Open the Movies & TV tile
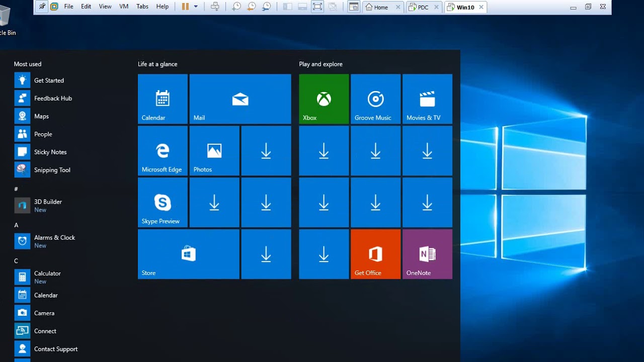The height and width of the screenshot is (362, 644). (x=427, y=99)
